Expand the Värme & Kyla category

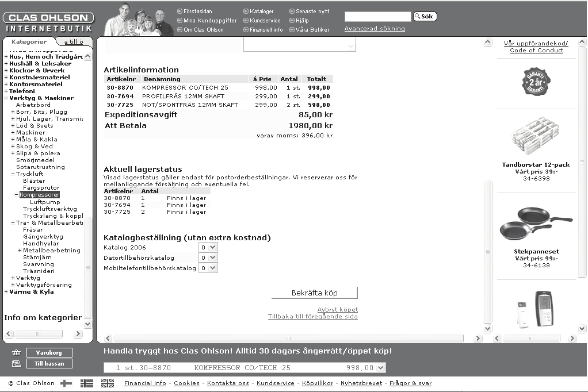[6, 292]
